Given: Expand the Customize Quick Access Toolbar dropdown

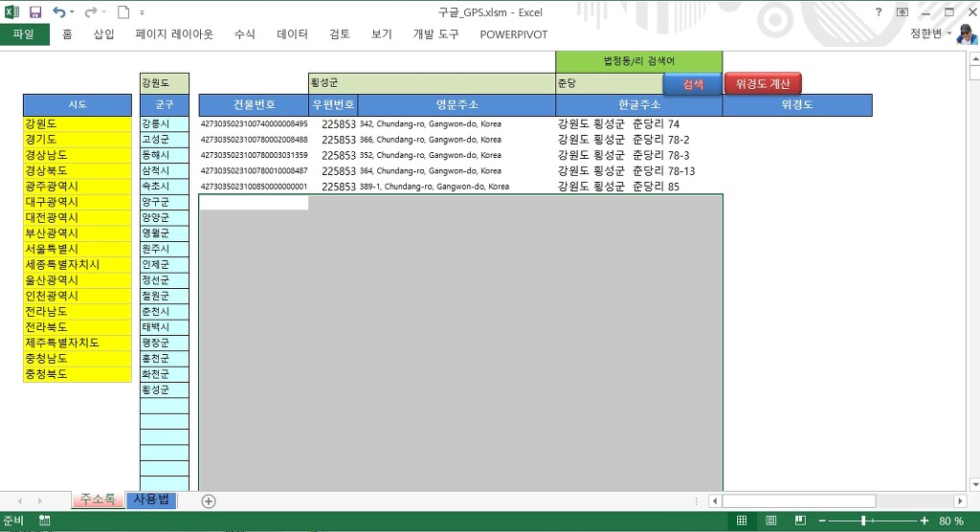Looking at the screenshot, I should 143,13.
